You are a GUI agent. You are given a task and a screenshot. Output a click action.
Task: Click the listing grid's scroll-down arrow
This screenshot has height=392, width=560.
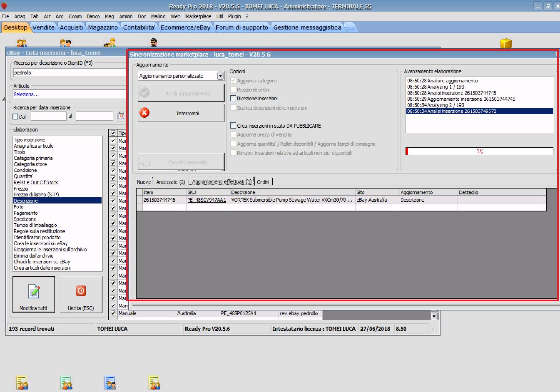coord(434,316)
